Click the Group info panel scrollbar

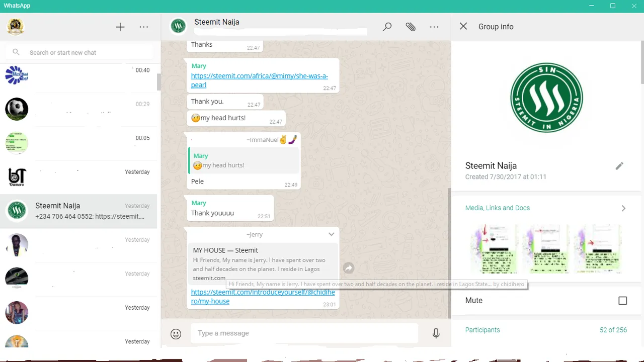(642, 63)
